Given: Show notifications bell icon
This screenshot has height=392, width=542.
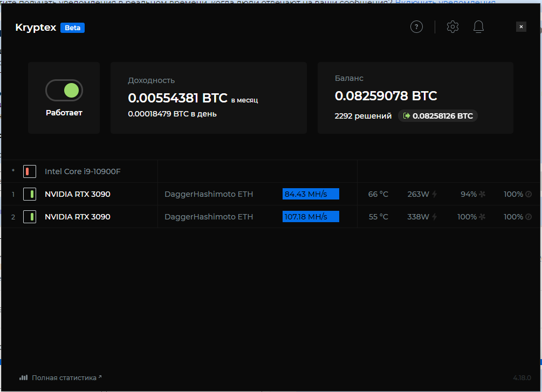Looking at the screenshot, I should [478, 26].
